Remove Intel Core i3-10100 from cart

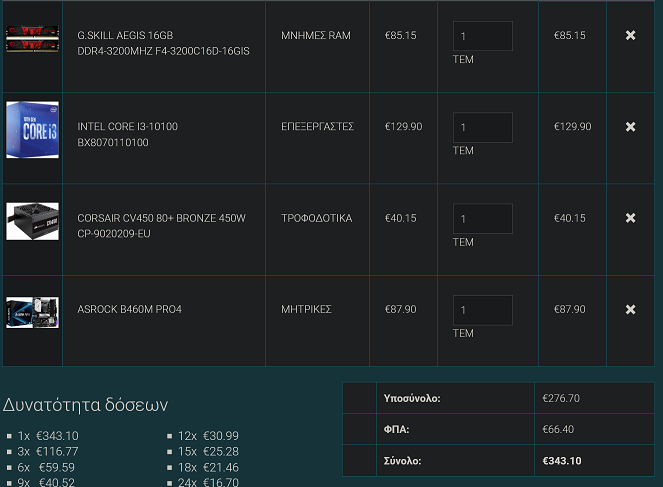(x=630, y=126)
